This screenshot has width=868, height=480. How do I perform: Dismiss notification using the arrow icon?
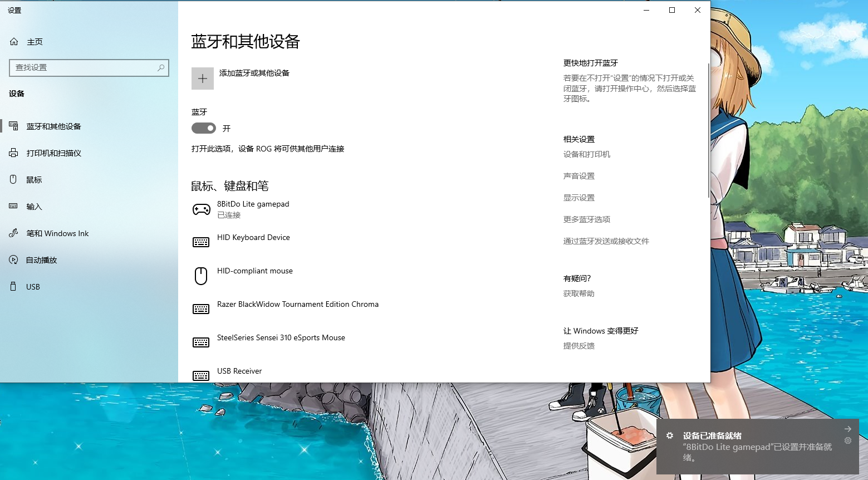pyautogui.click(x=847, y=429)
